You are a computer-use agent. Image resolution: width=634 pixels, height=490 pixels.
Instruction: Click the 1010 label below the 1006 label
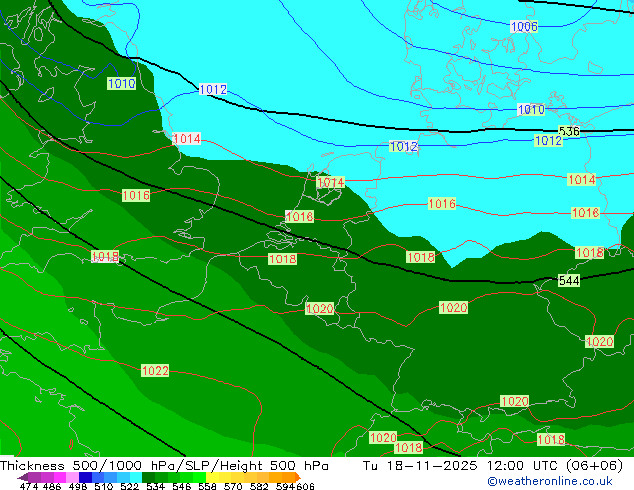531,110
